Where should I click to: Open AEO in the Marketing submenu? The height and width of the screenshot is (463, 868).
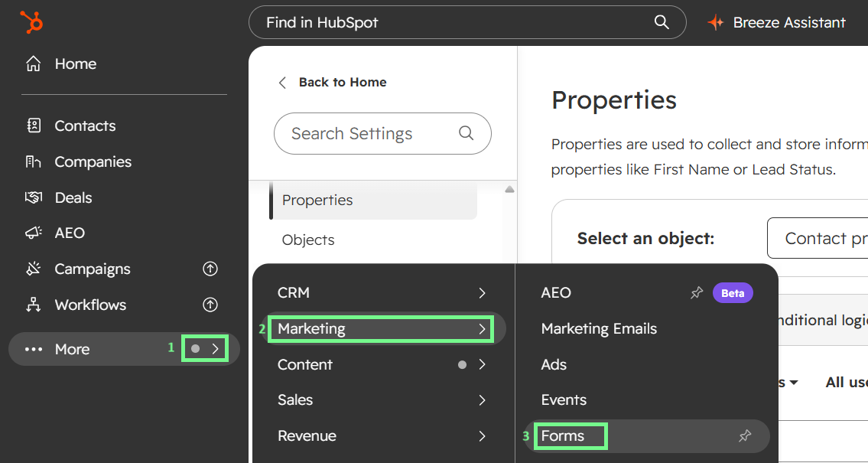tap(556, 292)
